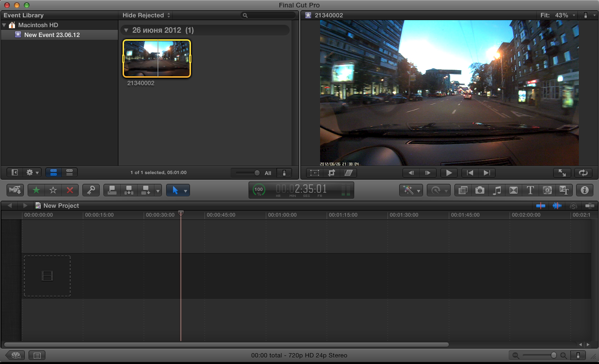Open the Inspector info button
This screenshot has height=364, width=599.
coord(584,190)
